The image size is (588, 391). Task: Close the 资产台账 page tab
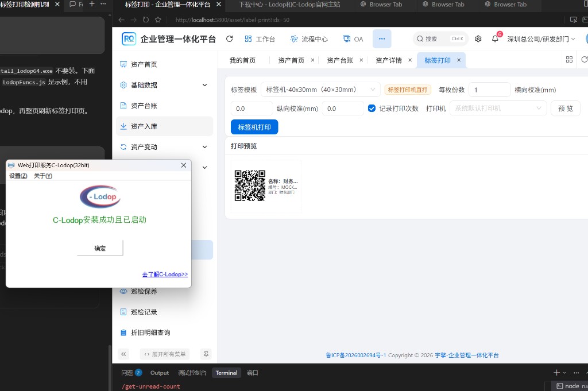click(x=361, y=60)
